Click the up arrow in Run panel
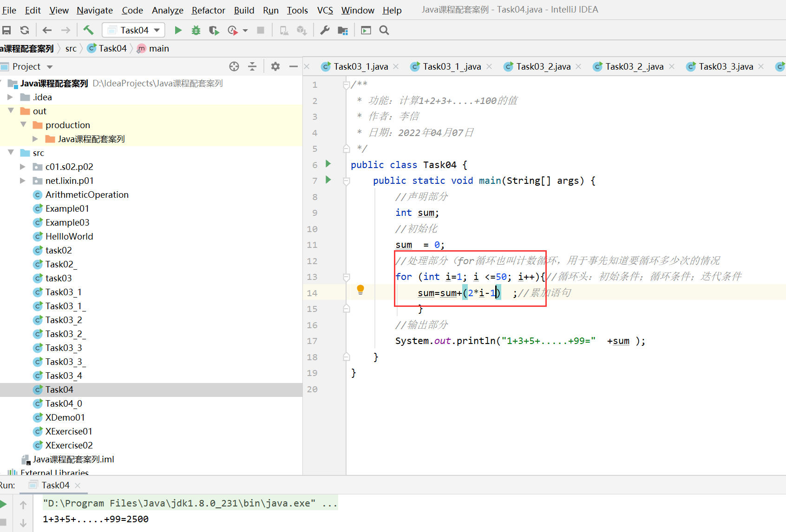Screen dimensions: 786x532 23,505
